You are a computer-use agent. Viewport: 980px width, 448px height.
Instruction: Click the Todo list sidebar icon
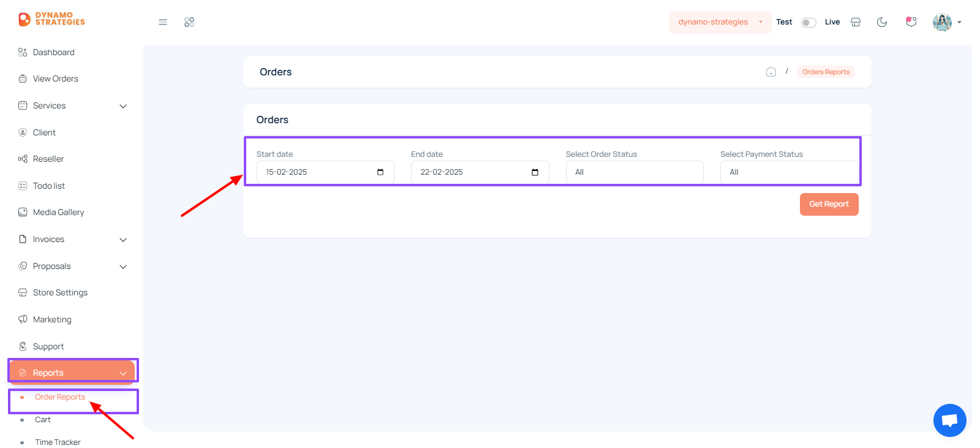click(x=23, y=186)
